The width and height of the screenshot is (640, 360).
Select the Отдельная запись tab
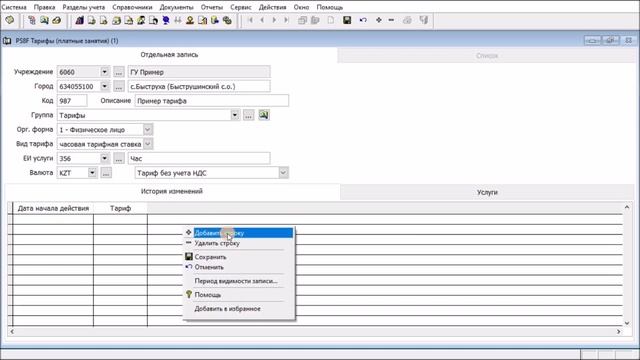(x=169, y=55)
